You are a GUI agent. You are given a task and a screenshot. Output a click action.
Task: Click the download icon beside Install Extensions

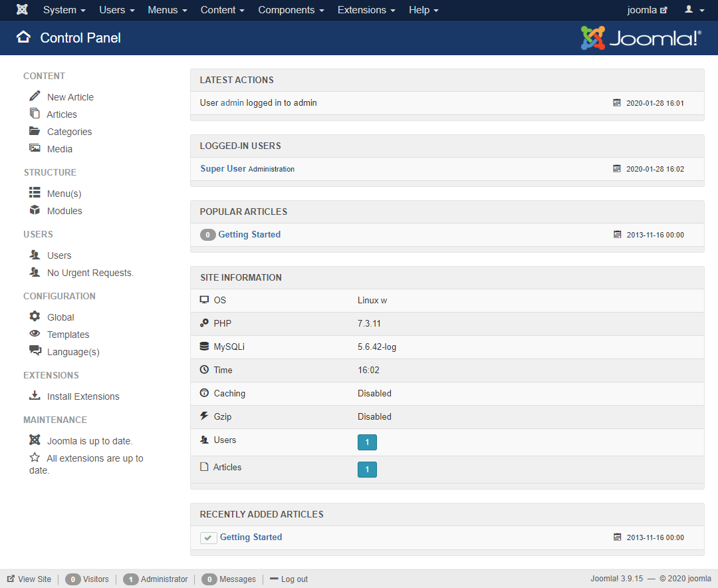pyautogui.click(x=35, y=396)
